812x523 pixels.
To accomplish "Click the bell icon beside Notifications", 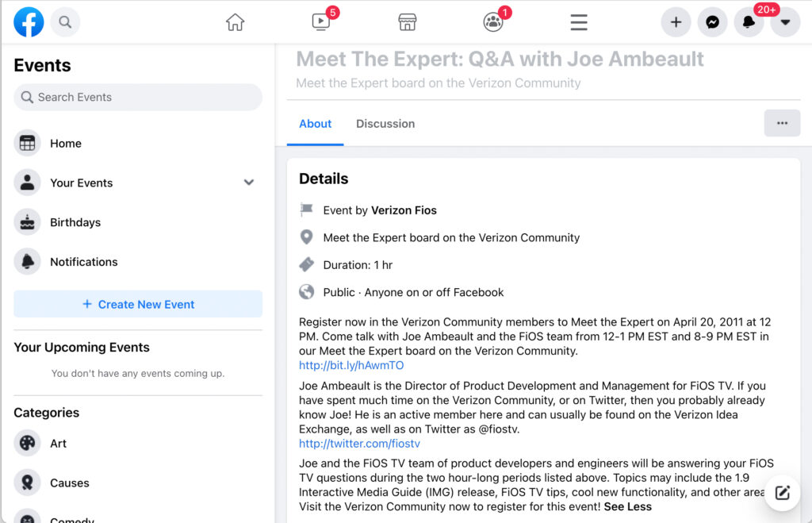I will (27, 261).
